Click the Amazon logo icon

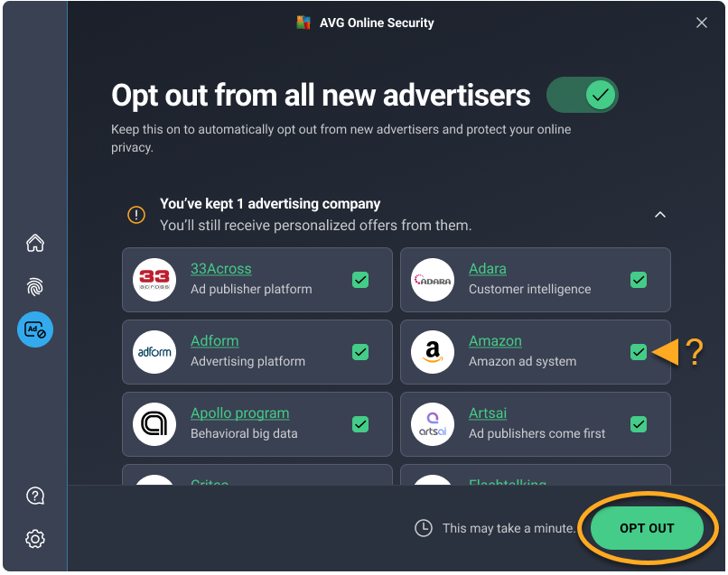[x=433, y=352]
